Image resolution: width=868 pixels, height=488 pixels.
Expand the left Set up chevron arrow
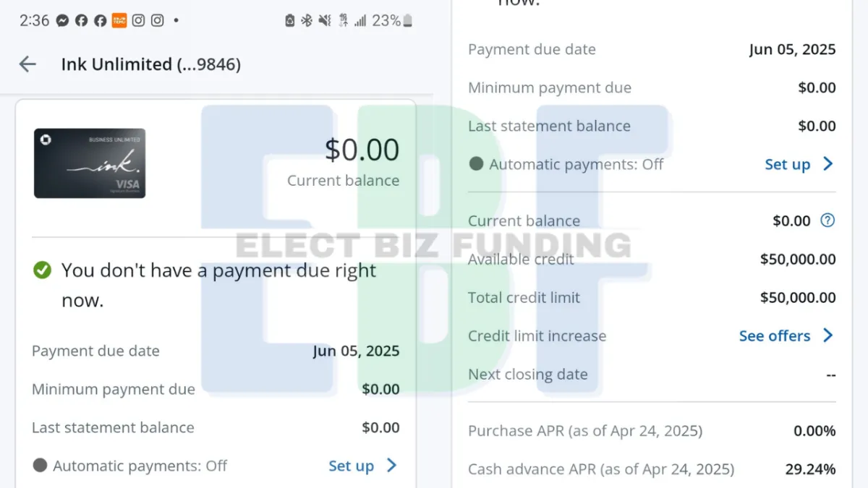coord(391,466)
